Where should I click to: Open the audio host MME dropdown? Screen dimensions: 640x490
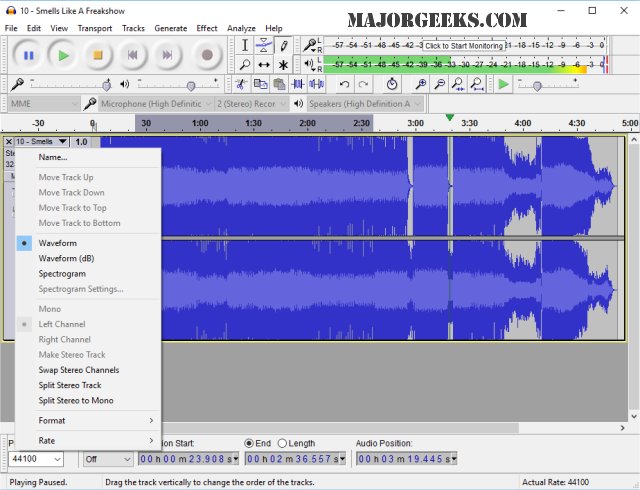(43, 104)
